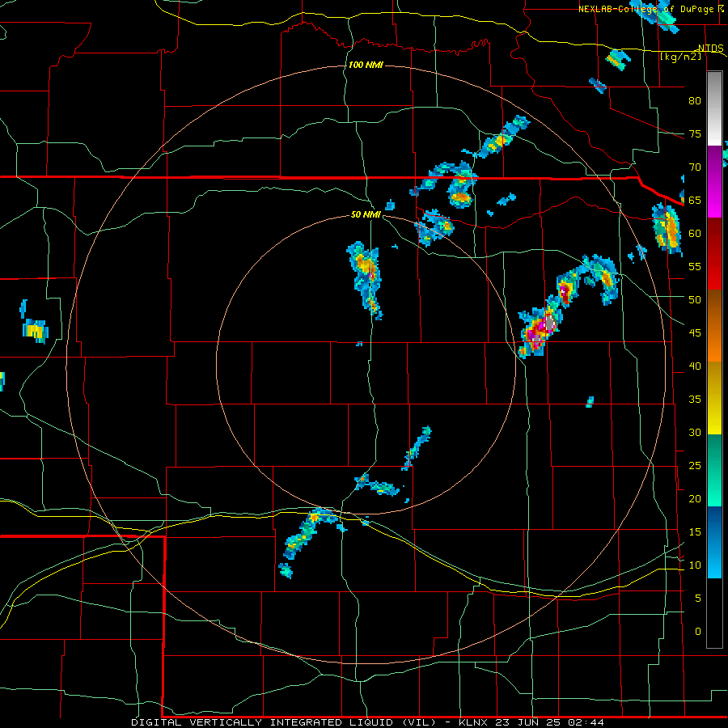
Task: Pick the red segment of the color bar
Action: coord(714,253)
